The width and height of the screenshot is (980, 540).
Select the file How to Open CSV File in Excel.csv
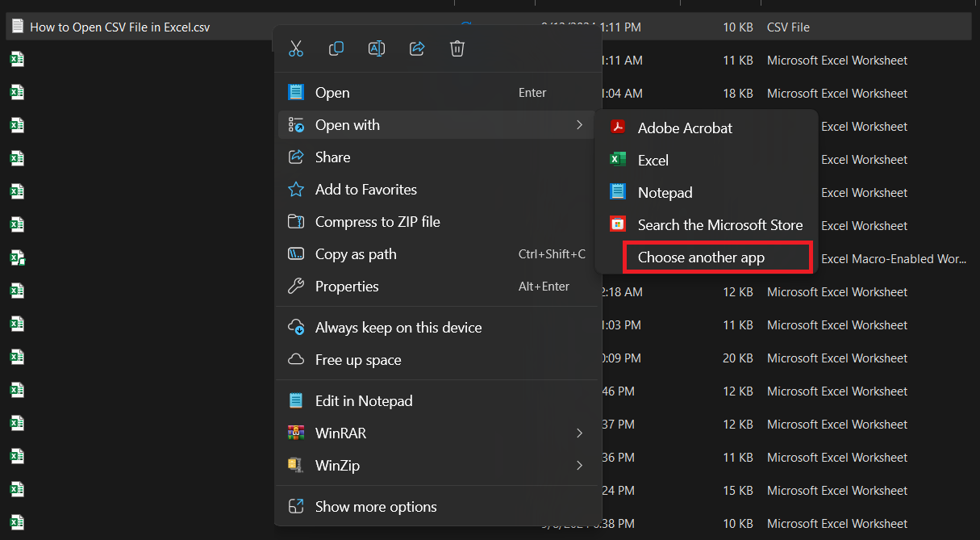(x=119, y=27)
